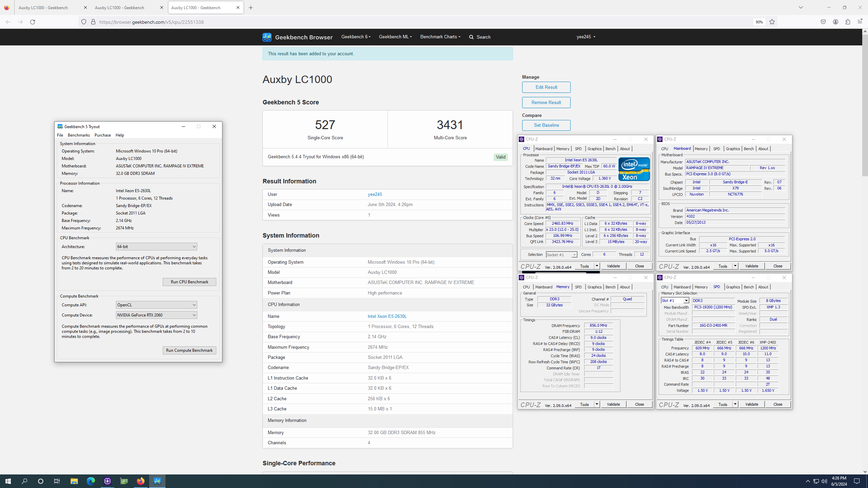
Task: Open the File menu in Geekbench 5
Action: (60, 135)
